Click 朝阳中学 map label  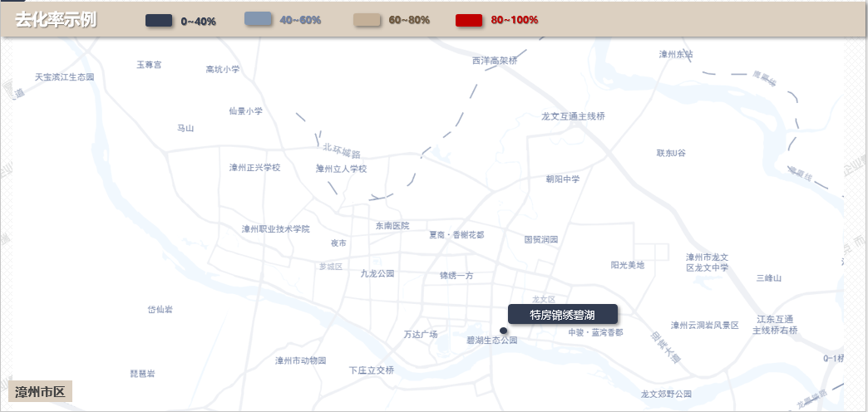[x=563, y=179]
